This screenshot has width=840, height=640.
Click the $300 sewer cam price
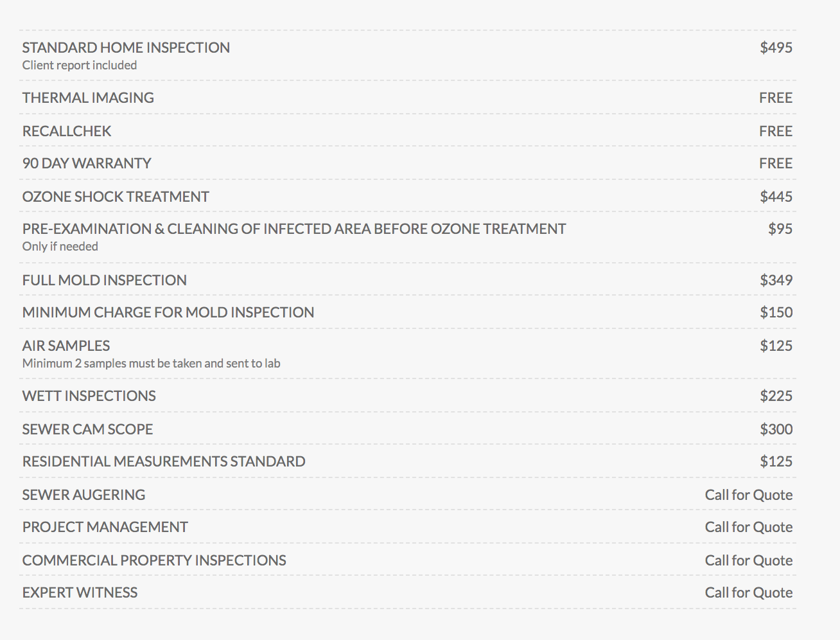coord(776,429)
